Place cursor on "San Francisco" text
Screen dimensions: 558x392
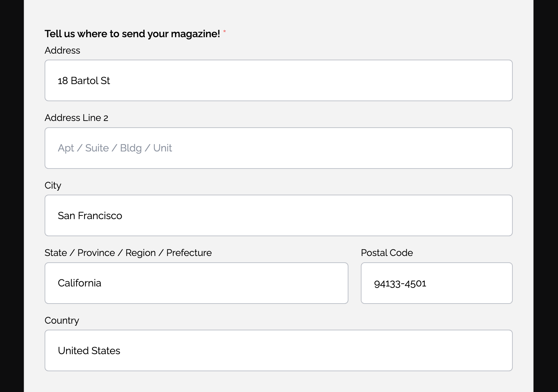[90, 216]
